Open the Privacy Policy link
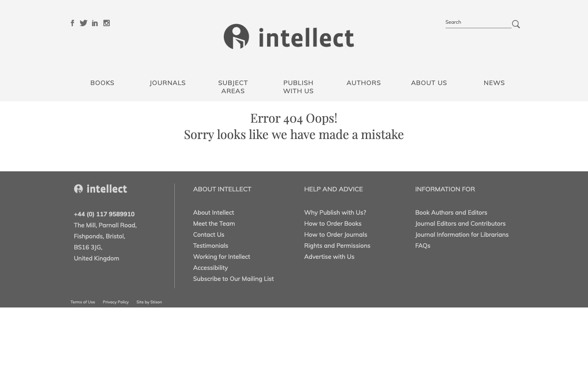 pos(116,302)
